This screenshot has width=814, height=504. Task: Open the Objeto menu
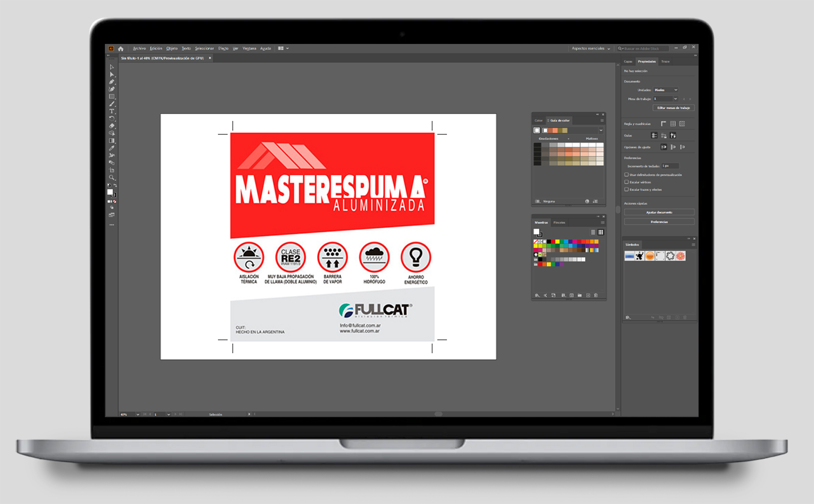coord(172,48)
